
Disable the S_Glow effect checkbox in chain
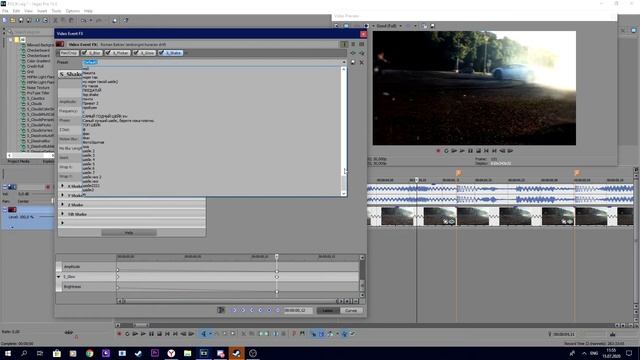click(136, 53)
